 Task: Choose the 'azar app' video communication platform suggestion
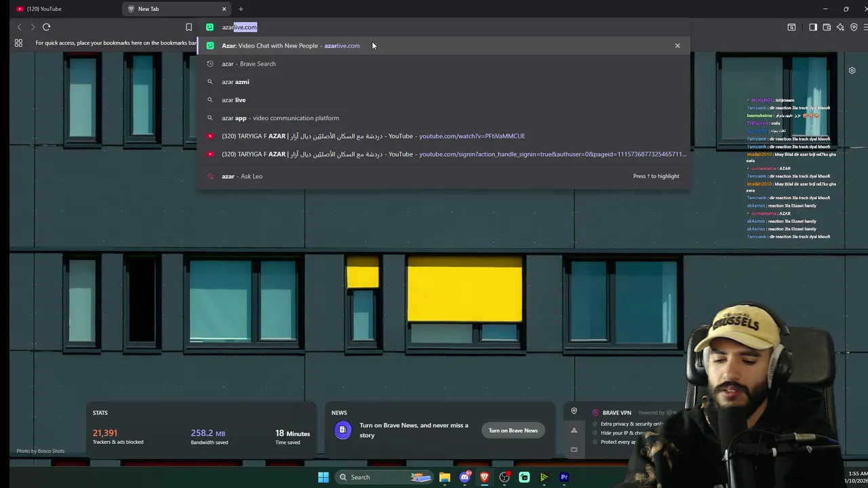point(443,118)
